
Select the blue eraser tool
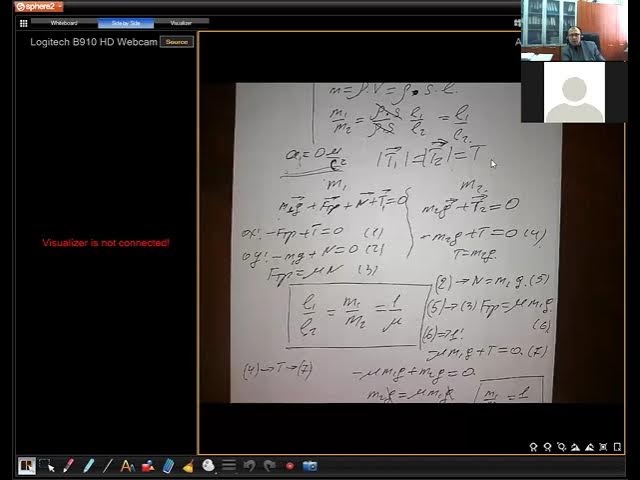(x=168, y=466)
